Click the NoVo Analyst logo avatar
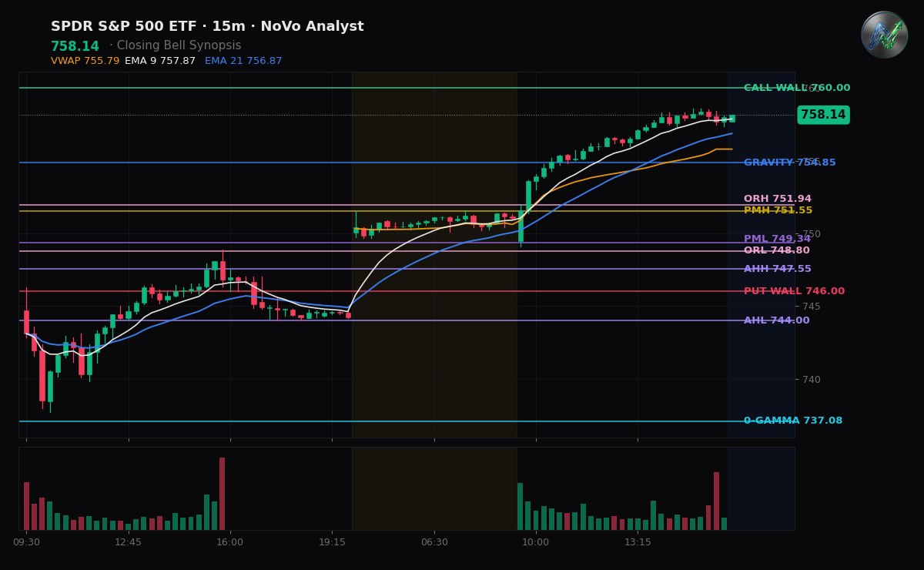This screenshot has width=924, height=570. (884, 35)
